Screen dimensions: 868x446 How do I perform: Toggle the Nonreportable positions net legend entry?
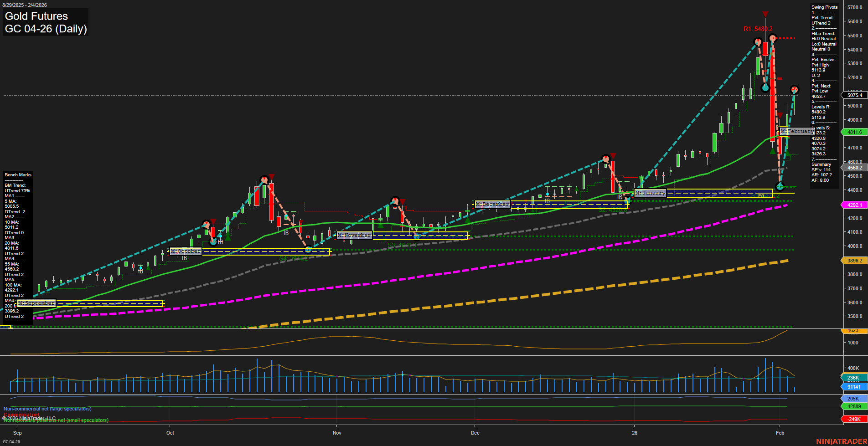click(55, 420)
